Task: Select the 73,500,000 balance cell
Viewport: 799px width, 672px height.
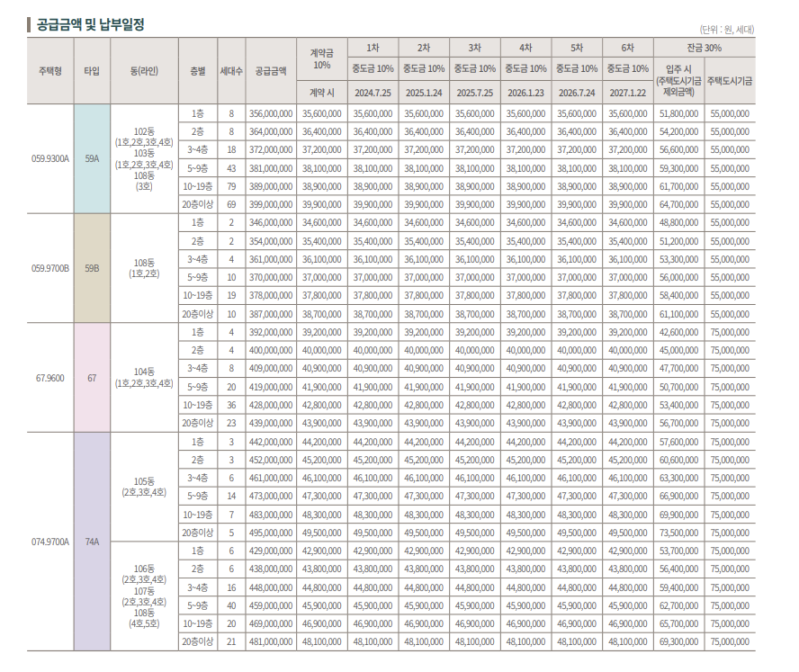Action: pos(678,533)
